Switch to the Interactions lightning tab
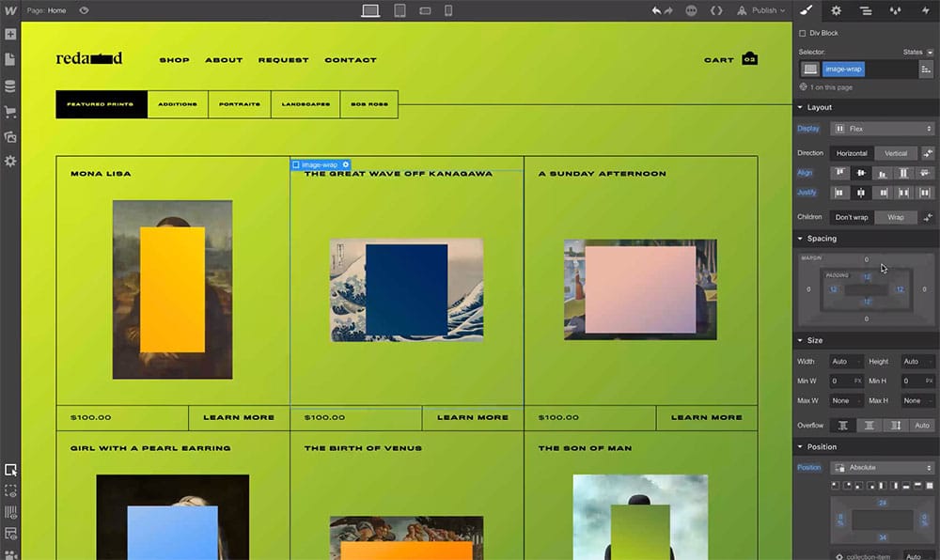Screen dimensions: 940x560 (925, 10)
